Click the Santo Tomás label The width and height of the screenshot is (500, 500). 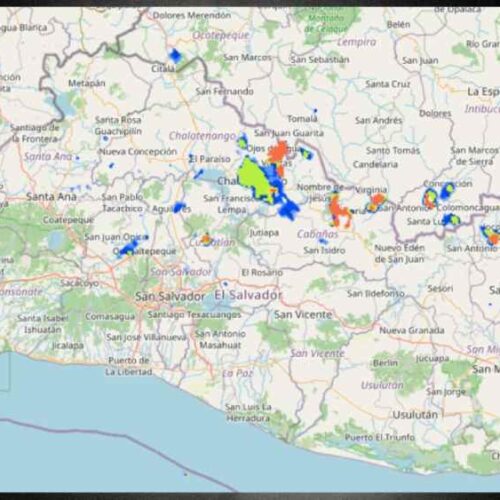click(x=393, y=151)
